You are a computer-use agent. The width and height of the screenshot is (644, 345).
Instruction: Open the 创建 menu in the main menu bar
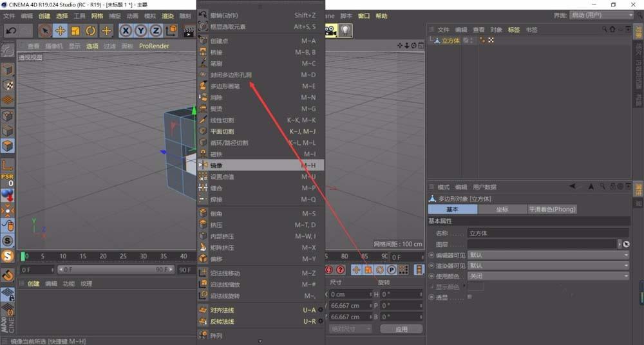click(44, 16)
